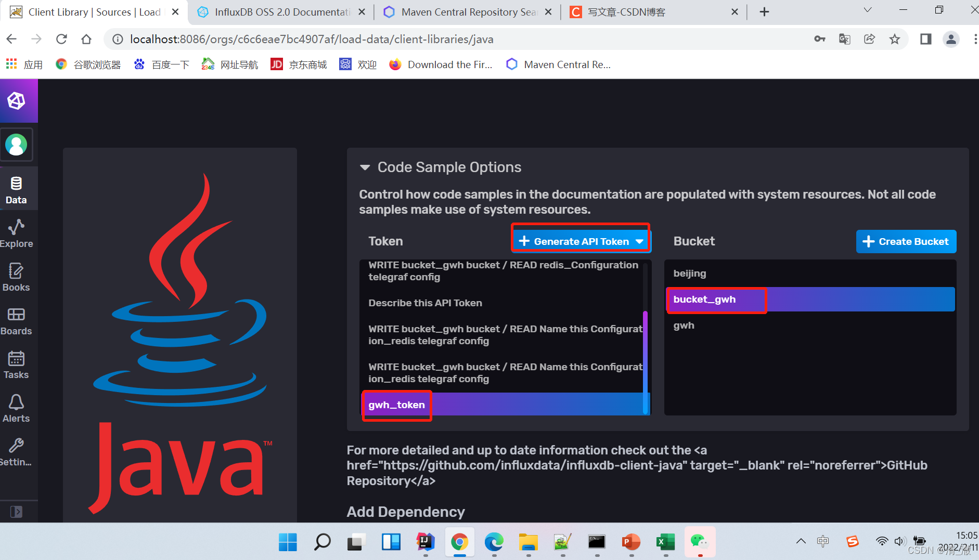The width and height of the screenshot is (979, 560).
Task: Open the 应用 apps bookmark
Action: pos(24,64)
